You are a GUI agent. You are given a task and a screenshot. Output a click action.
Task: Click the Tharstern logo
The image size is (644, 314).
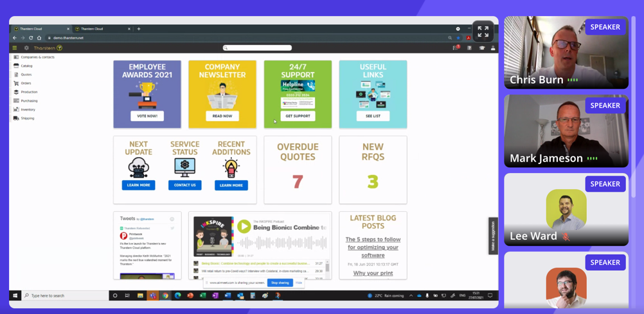click(x=48, y=48)
